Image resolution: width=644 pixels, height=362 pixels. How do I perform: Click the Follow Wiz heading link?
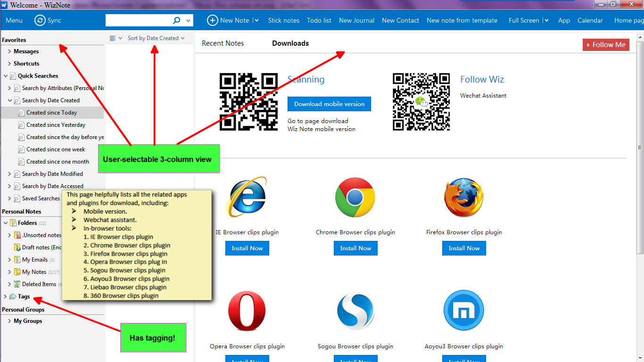point(482,79)
